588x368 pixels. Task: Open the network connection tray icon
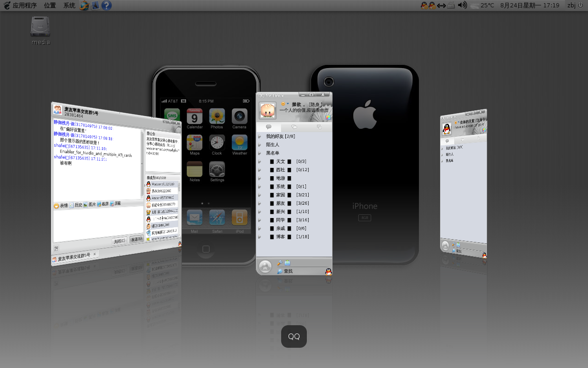pyautogui.click(x=441, y=6)
